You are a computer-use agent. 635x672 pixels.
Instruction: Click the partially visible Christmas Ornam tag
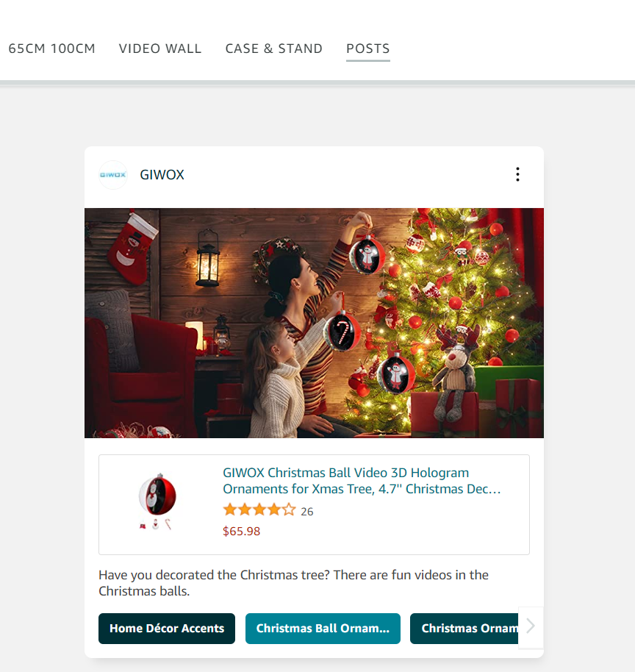tap(464, 629)
